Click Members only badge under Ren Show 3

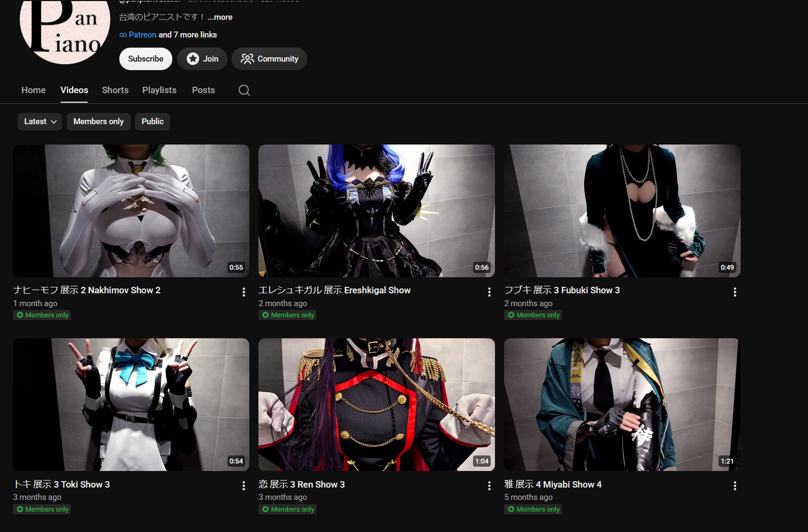click(x=288, y=510)
